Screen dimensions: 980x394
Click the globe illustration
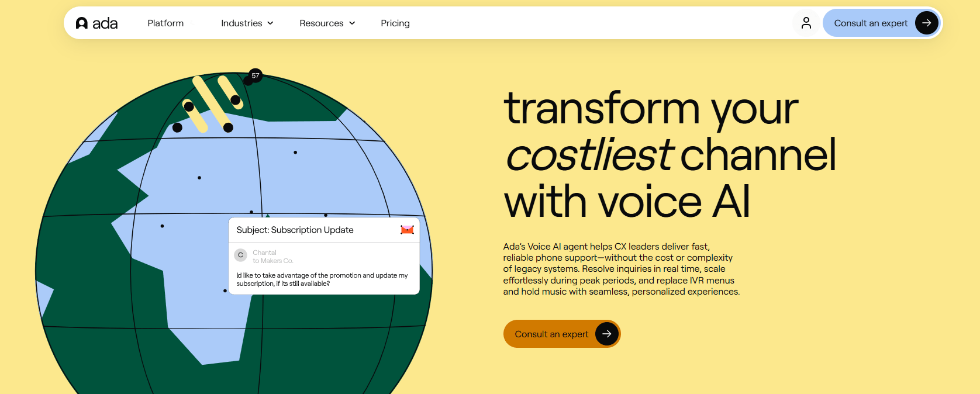point(234,234)
